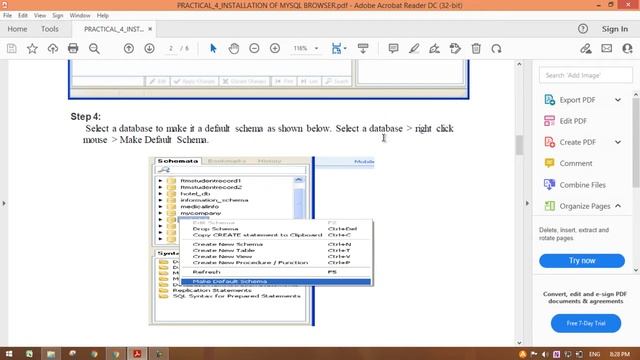The image size is (640, 360).
Task: Expand the Create PDF chevron
Action: click(x=618, y=142)
